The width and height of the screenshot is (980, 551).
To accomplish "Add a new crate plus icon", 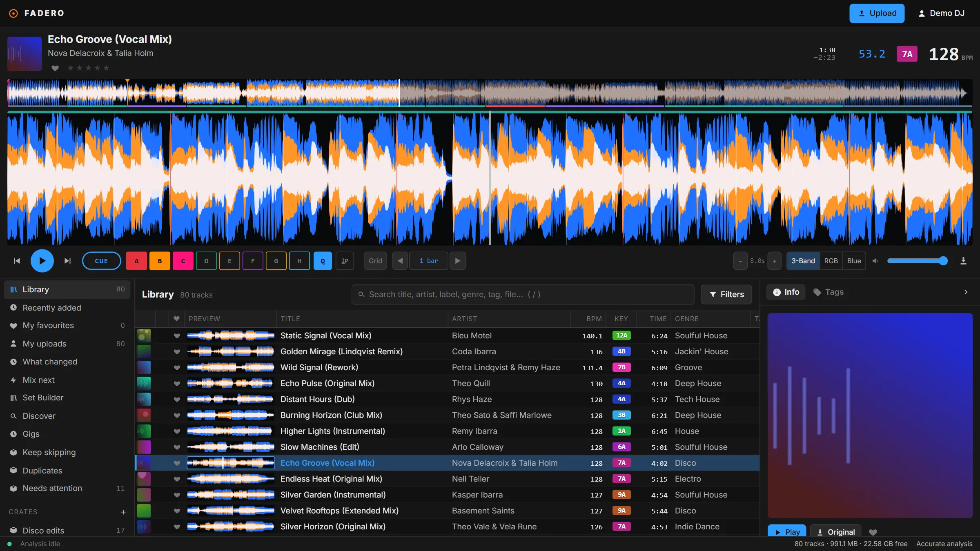I will pyautogui.click(x=123, y=512).
